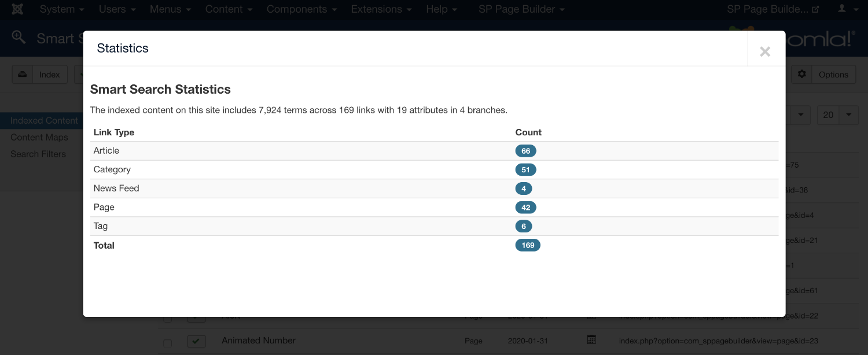Click the Smart Search magnifier icon

click(19, 38)
